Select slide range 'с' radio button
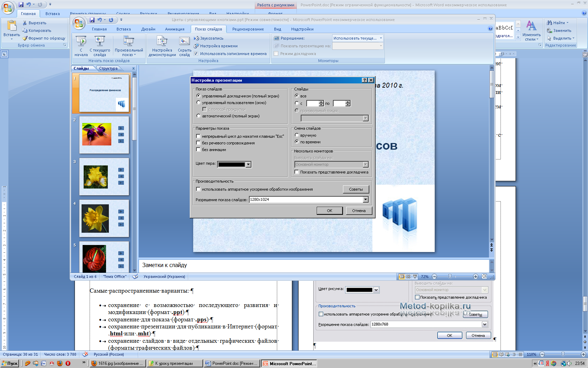Screen dimensions: 588x368 pyautogui.click(x=297, y=103)
